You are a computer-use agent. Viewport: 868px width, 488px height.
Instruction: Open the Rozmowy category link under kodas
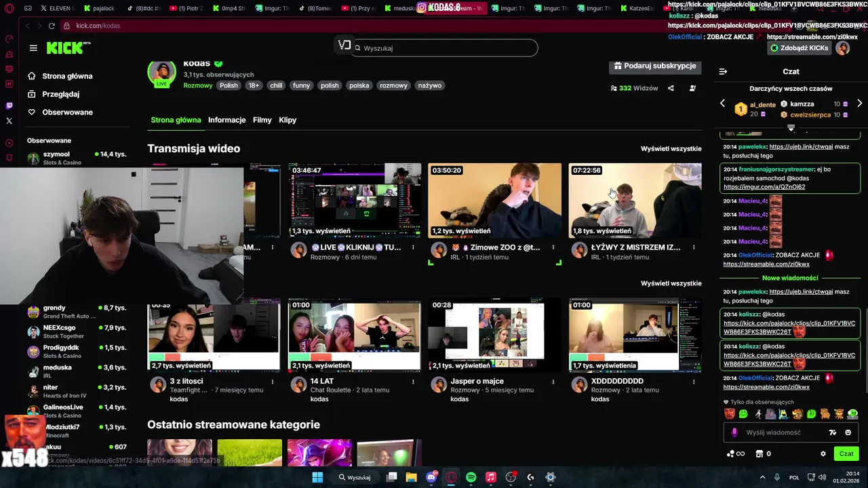[x=198, y=85]
